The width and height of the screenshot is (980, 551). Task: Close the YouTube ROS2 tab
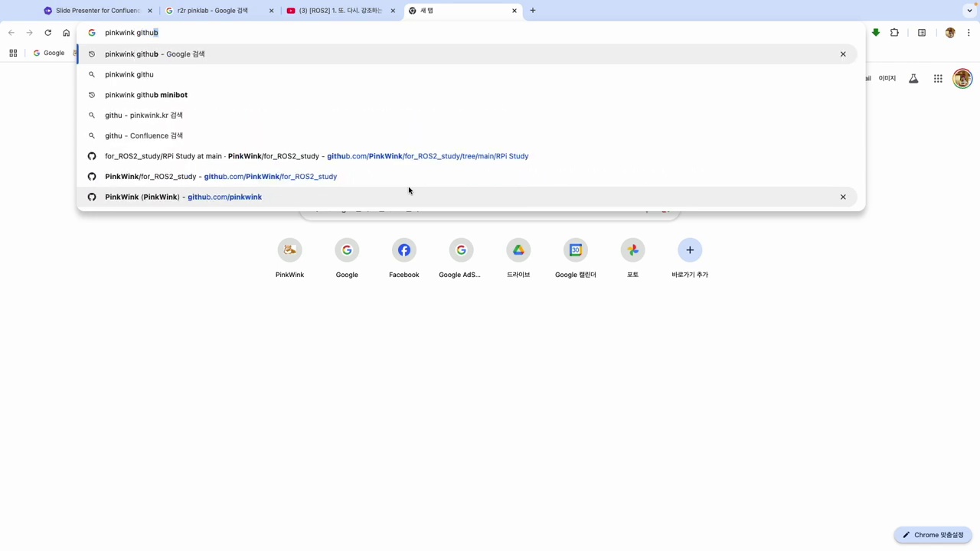pyautogui.click(x=393, y=11)
